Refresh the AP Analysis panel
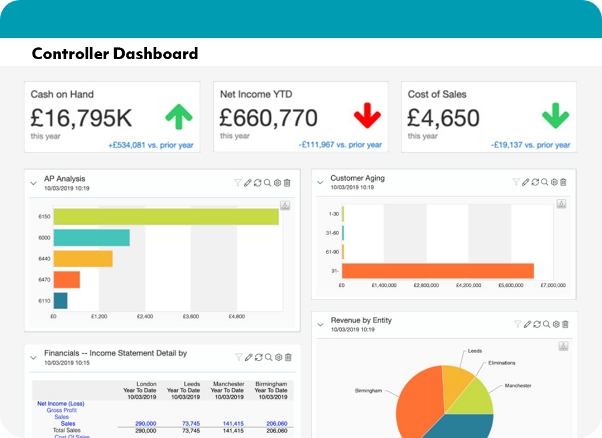602x438 pixels. click(x=258, y=183)
